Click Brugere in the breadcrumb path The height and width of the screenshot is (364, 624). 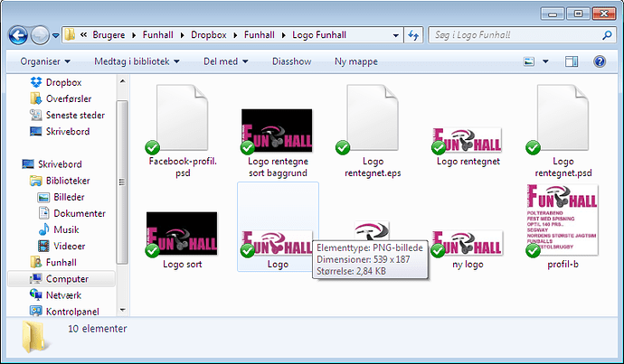point(109,35)
